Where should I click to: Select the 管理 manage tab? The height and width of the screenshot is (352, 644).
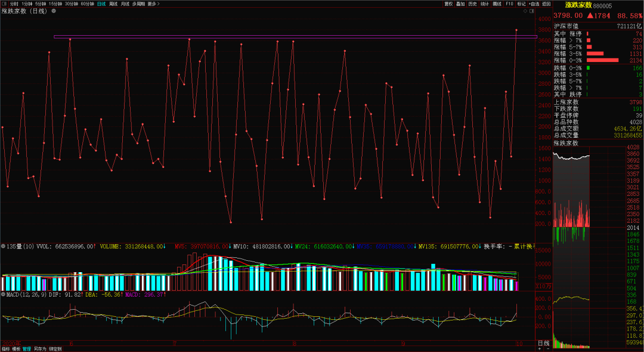27,348
